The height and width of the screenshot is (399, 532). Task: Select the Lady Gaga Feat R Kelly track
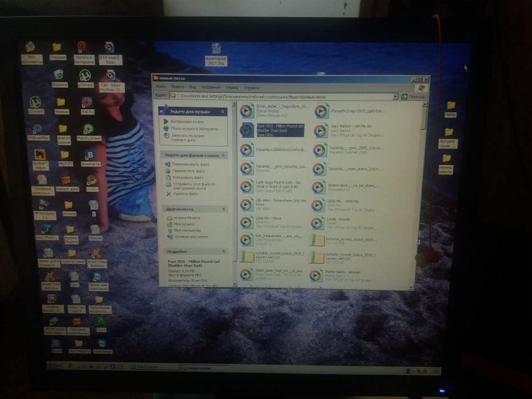point(271,186)
